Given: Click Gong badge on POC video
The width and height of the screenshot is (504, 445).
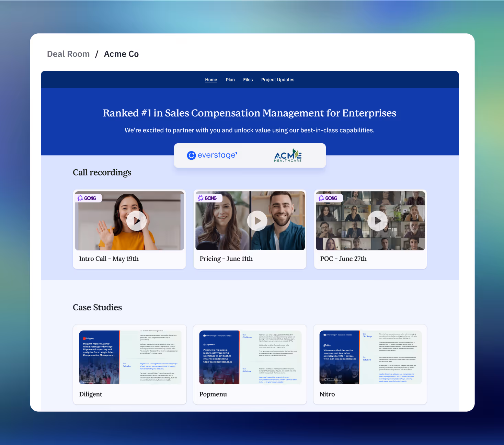Looking at the screenshot, I should [x=329, y=198].
